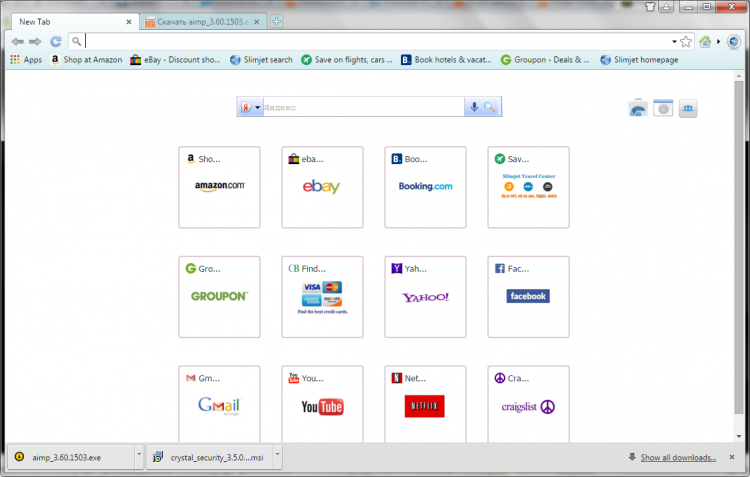Expand the toolbar overflow arrow beside home

(x=718, y=42)
